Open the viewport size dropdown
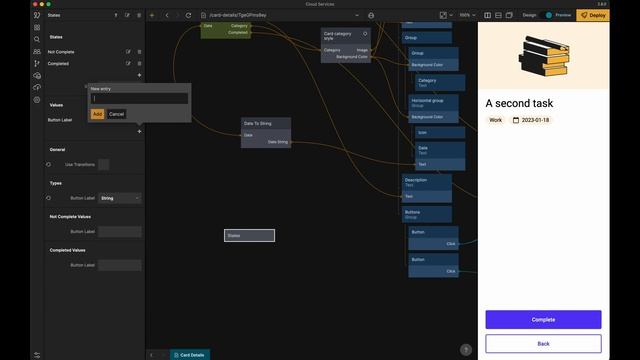The image size is (640, 360). pos(446,15)
